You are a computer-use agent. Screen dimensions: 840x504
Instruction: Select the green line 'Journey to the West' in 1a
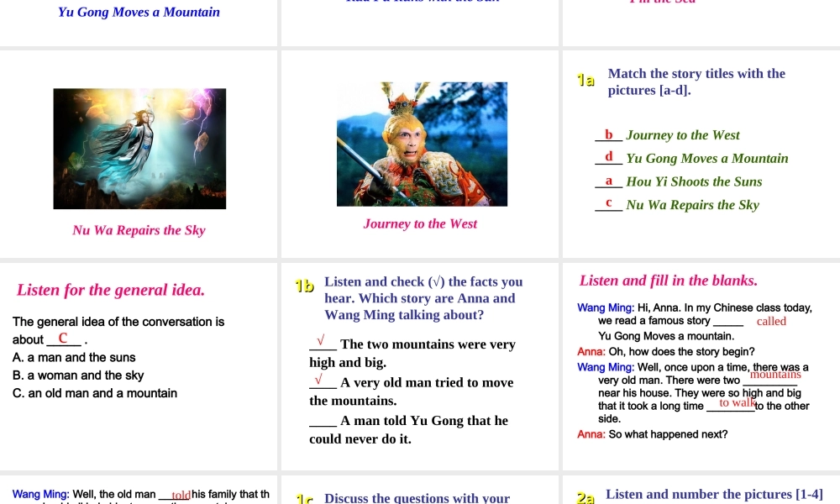pos(682,135)
